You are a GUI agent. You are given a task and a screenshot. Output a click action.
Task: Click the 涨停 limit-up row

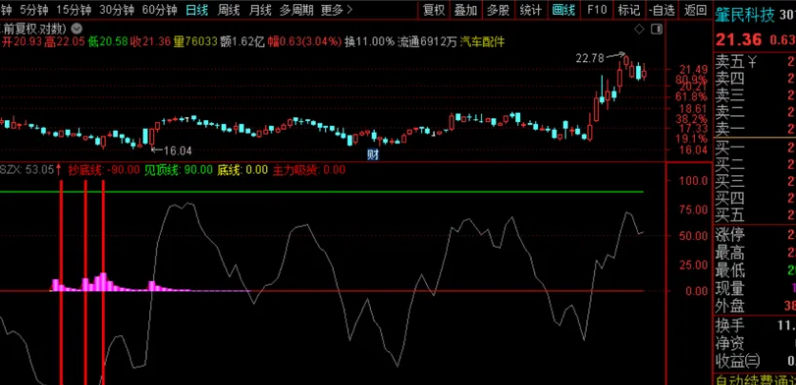[x=755, y=235]
